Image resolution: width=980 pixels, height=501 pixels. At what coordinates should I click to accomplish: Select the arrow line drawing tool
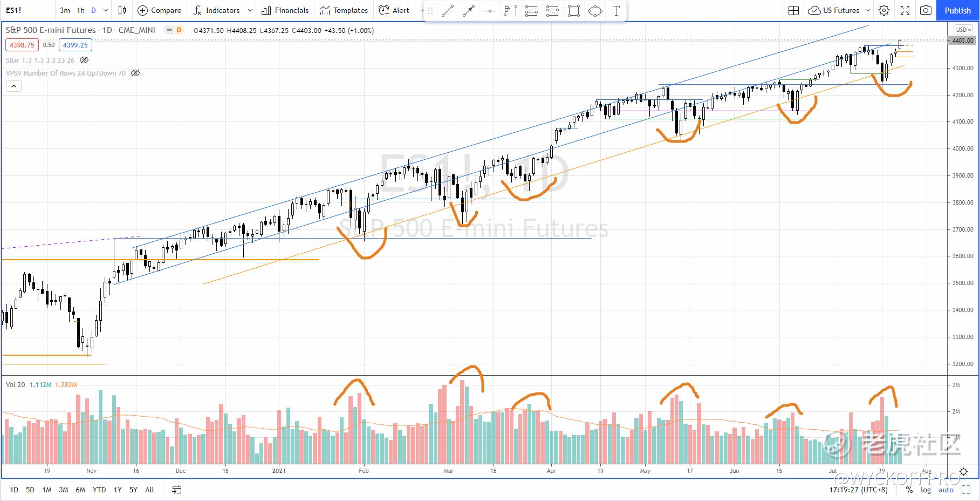tap(468, 11)
